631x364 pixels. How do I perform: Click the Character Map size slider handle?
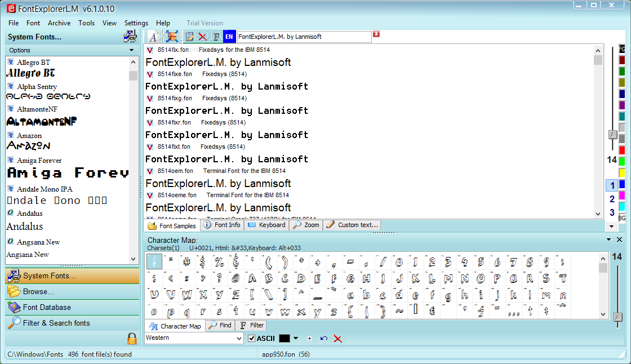pos(618,317)
